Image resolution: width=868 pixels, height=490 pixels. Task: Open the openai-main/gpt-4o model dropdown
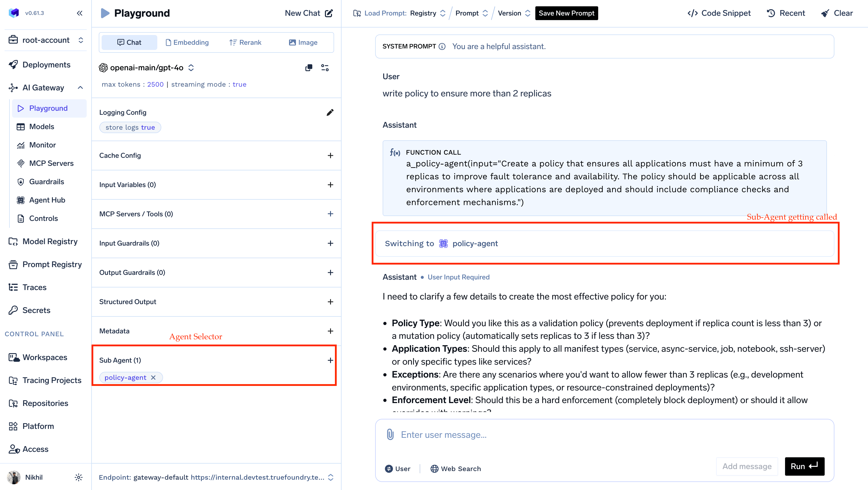pyautogui.click(x=147, y=68)
